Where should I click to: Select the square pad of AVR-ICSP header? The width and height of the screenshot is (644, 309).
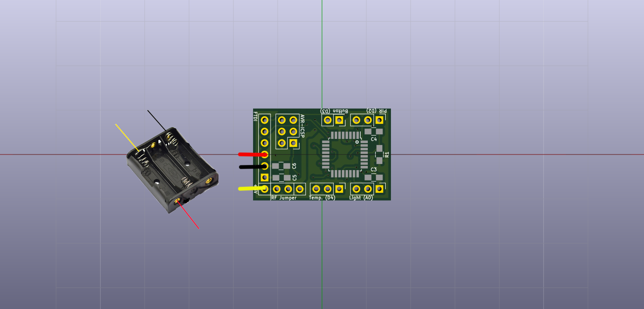(293, 143)
